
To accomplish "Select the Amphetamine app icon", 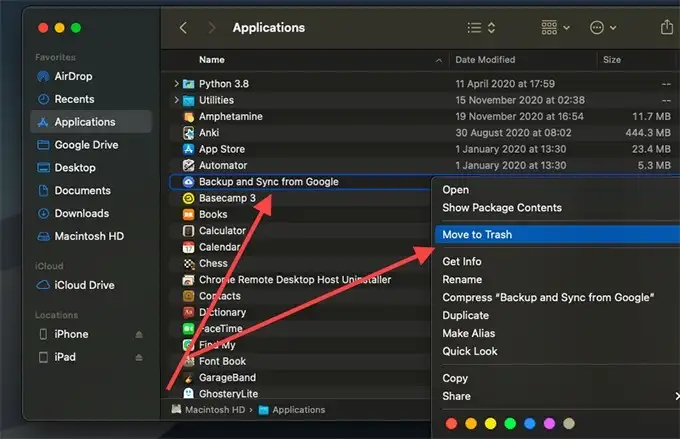I will (x=189, y=117).
